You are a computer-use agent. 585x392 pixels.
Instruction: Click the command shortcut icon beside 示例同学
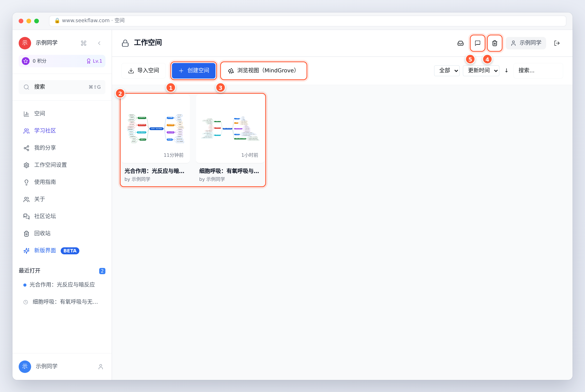pos(83,43)
